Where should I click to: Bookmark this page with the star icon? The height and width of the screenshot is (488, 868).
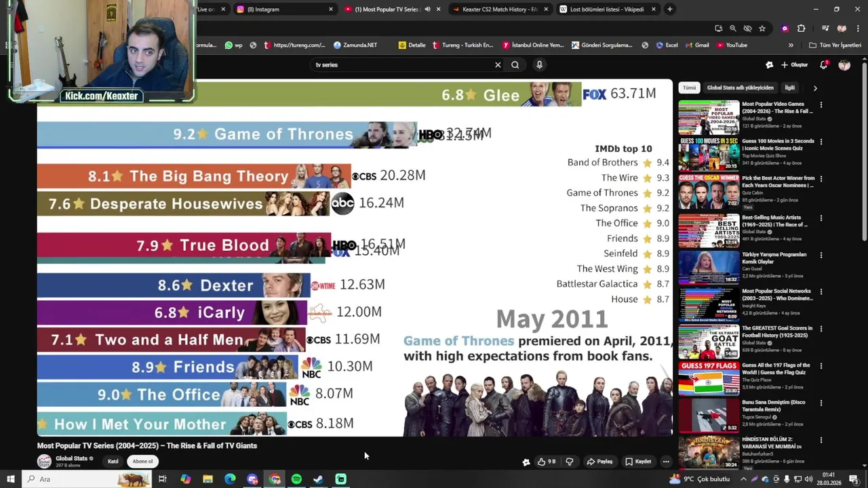coord(762,28)
